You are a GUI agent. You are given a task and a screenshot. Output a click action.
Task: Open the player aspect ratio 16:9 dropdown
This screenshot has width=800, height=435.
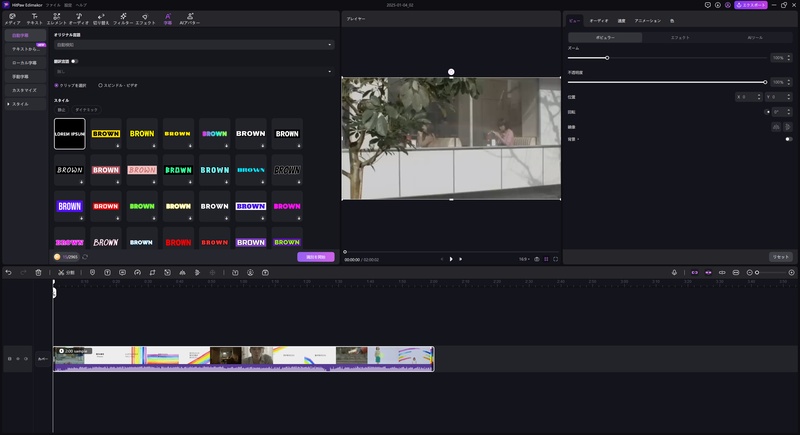point(524,259)
